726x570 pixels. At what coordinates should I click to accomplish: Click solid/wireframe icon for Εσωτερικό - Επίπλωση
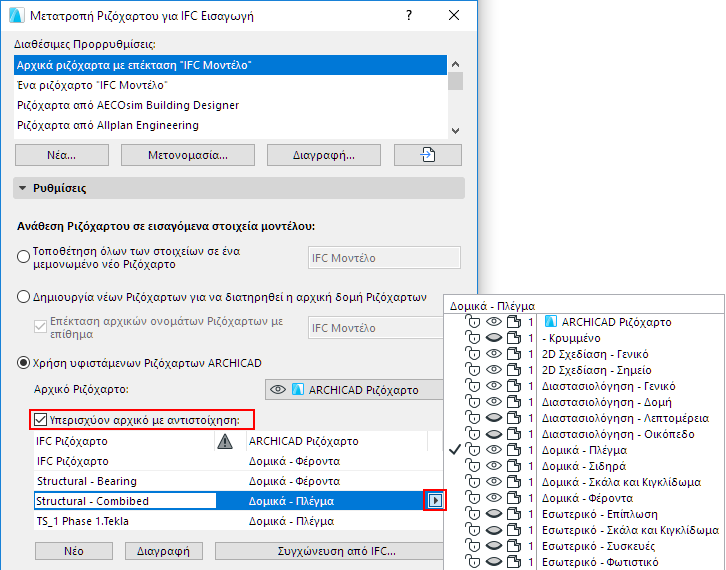point(513,514)
